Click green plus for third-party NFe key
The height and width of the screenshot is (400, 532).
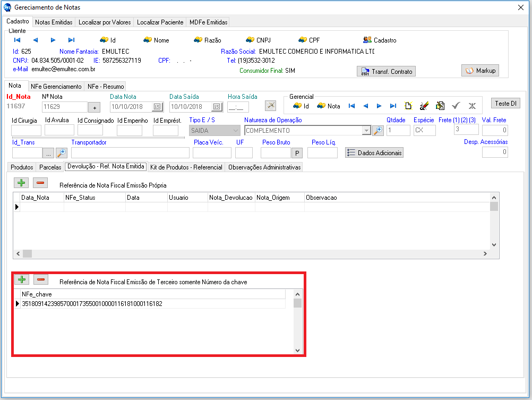[21, 279]
